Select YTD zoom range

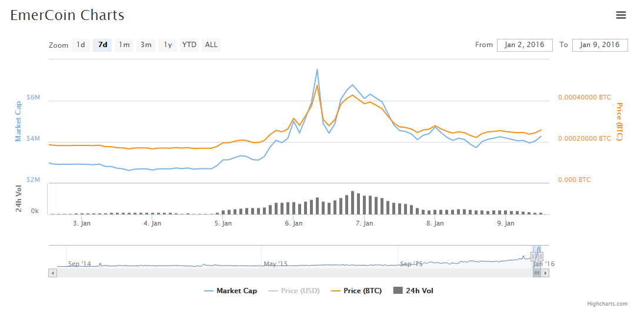click(x=189, y=45)
